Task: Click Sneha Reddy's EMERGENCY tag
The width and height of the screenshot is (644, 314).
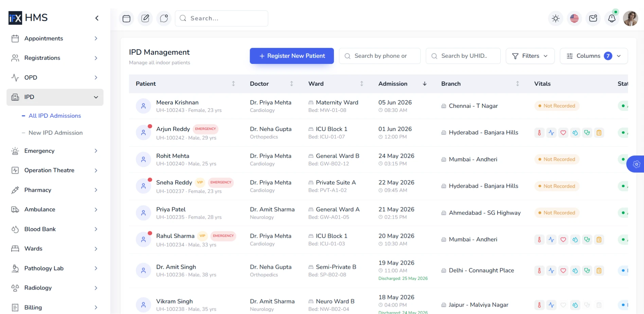Action: click(221, 182)
